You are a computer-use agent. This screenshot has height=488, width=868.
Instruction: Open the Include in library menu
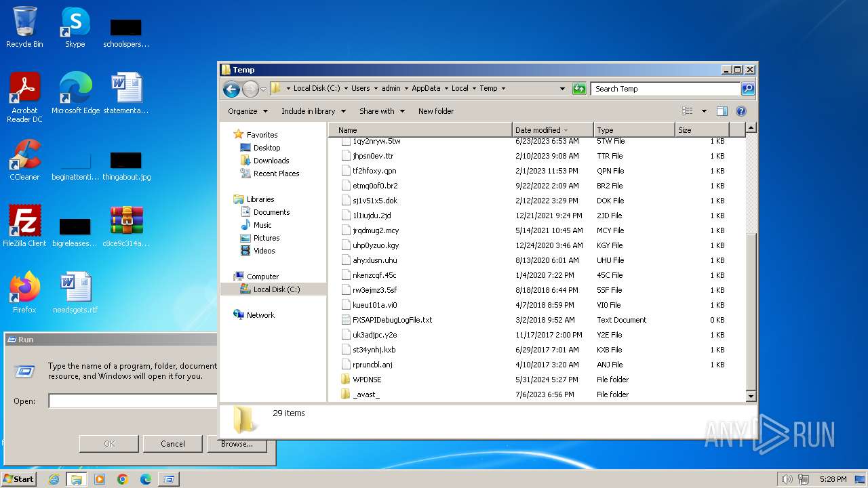pyautogui.click(x=313, y=111)
